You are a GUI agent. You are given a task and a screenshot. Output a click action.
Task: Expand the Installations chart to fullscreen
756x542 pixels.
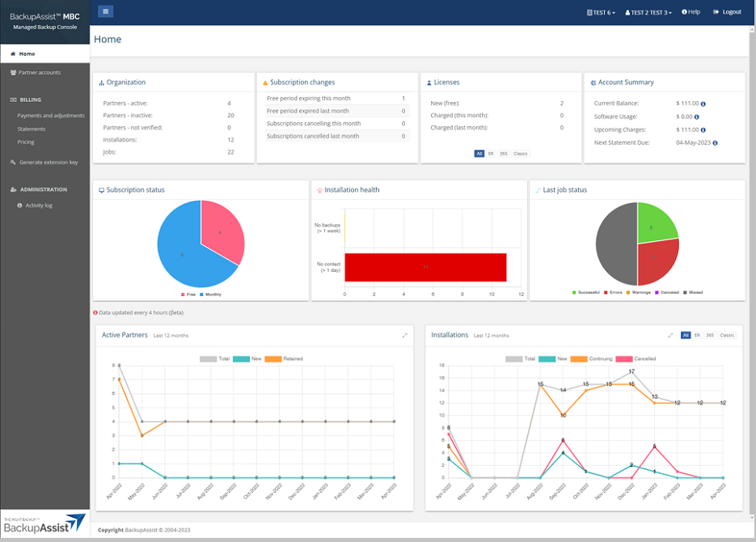point(670,335)
